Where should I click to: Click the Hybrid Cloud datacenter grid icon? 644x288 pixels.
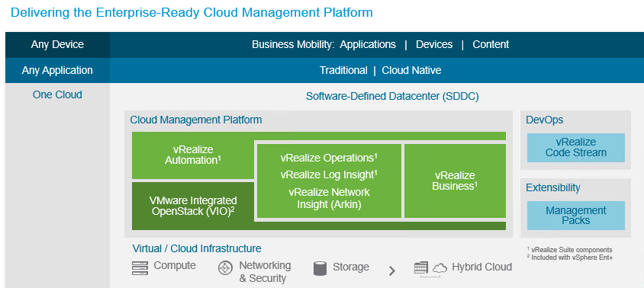point(421,268)
